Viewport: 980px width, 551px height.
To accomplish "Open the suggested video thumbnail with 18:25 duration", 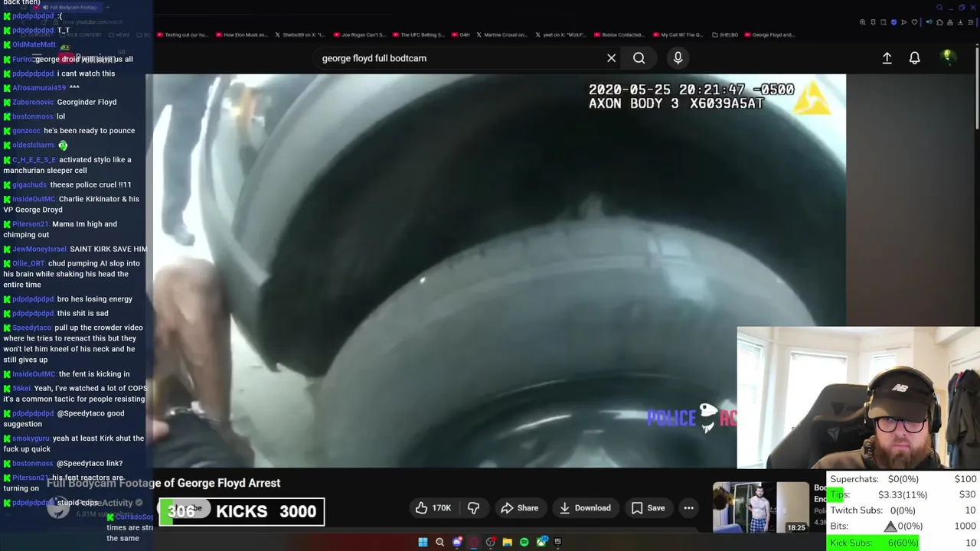I will point(760,507).
